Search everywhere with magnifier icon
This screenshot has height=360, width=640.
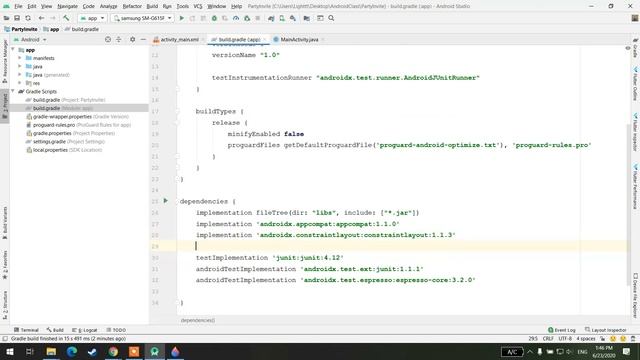coord(331,18)
